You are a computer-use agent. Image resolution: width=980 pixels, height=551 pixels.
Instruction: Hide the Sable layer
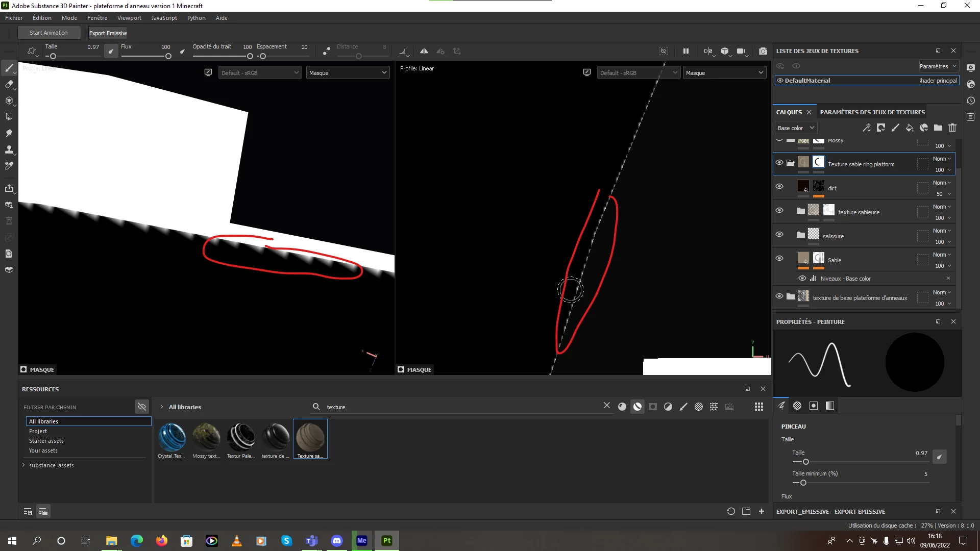[779, 258]
